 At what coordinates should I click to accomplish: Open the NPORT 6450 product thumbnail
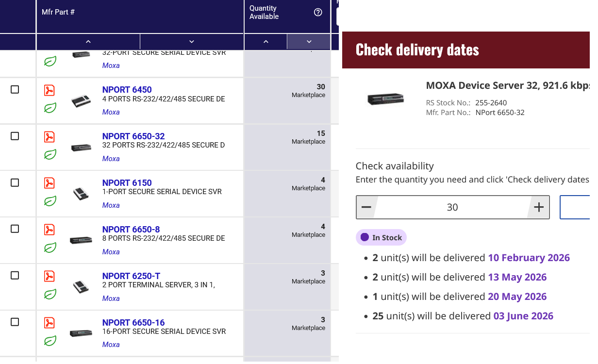[81, 101]
